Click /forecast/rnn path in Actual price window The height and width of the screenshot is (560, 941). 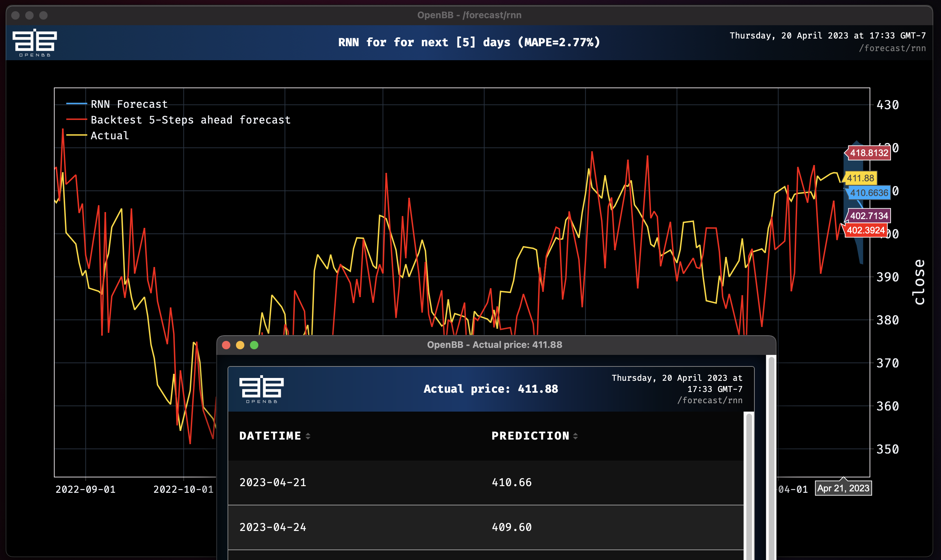tap(710, 400)
